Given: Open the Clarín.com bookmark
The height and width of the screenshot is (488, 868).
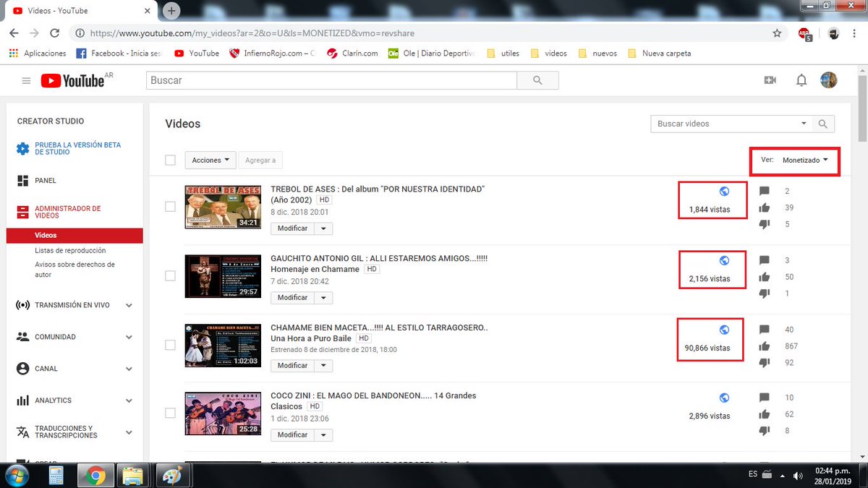Looking at the screenshot, I should pos(353,53).
